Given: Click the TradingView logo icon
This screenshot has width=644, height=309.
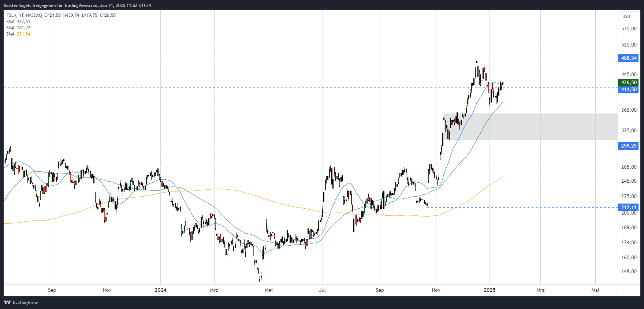Looking at the screenshot, I should pyautogui.click(x=7, y=302).
